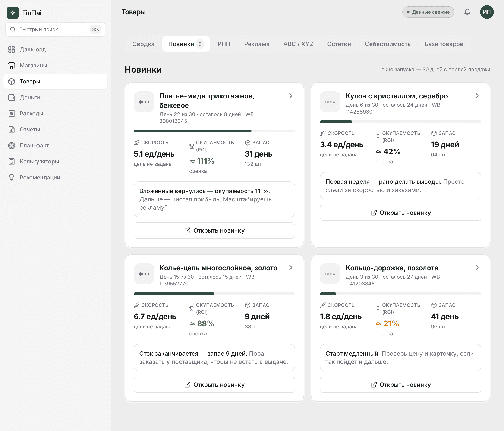The image size is (504, 431).
Task: Click Открыть новинку for Кольцо-дорожка
Action: (x=400, y=385)
